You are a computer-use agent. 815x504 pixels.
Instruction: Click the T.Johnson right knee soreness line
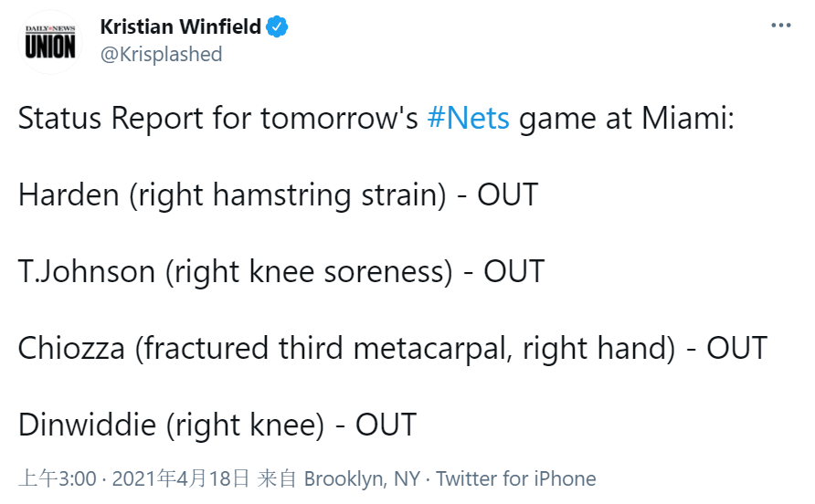(281, 271)
